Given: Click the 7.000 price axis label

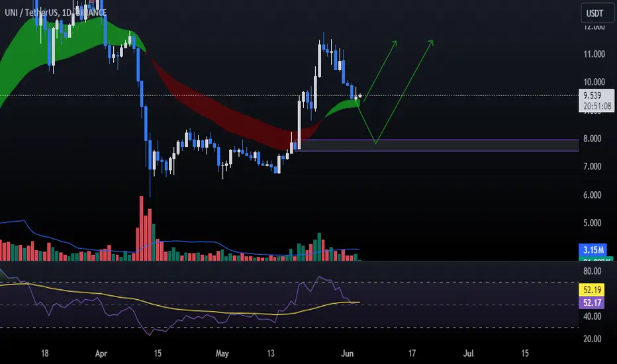Looking at the screenshot, I should click(x=593, y=167).
